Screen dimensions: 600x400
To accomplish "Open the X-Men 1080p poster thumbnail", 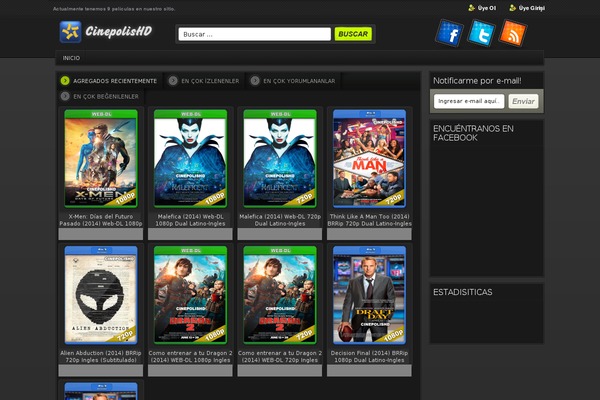I will coord(101,158).
